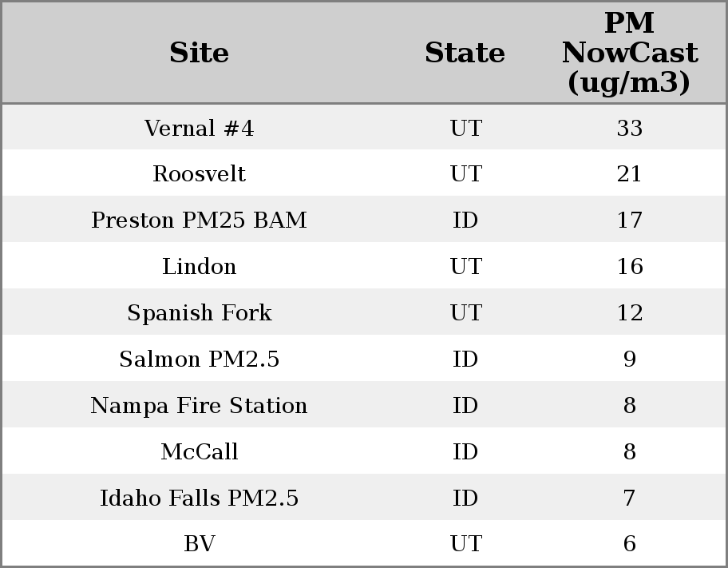728x568 pixels.
Task: Select the BV site cell
Action: click(200, 544)
